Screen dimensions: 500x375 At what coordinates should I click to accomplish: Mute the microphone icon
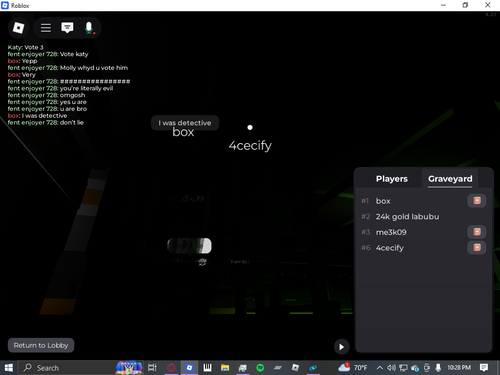tap(89, 28)
